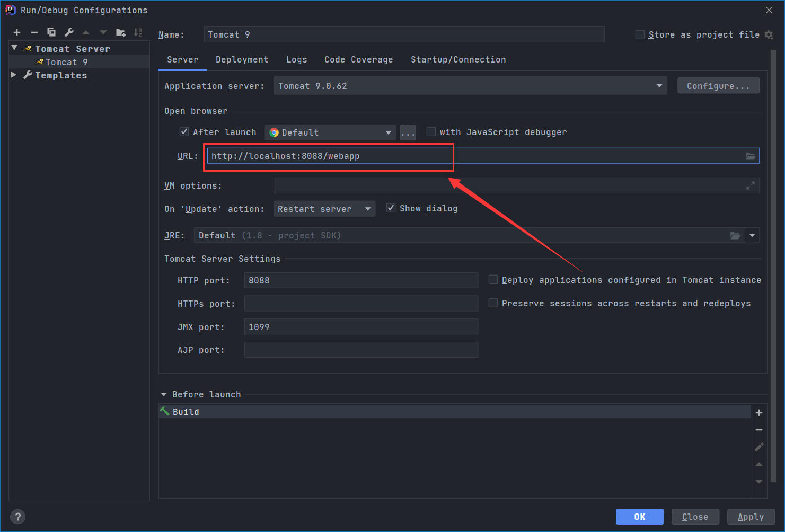Screen dimensions: 785x532
Task: Click browser selection ellipsis button
Action: pos(408,132)
